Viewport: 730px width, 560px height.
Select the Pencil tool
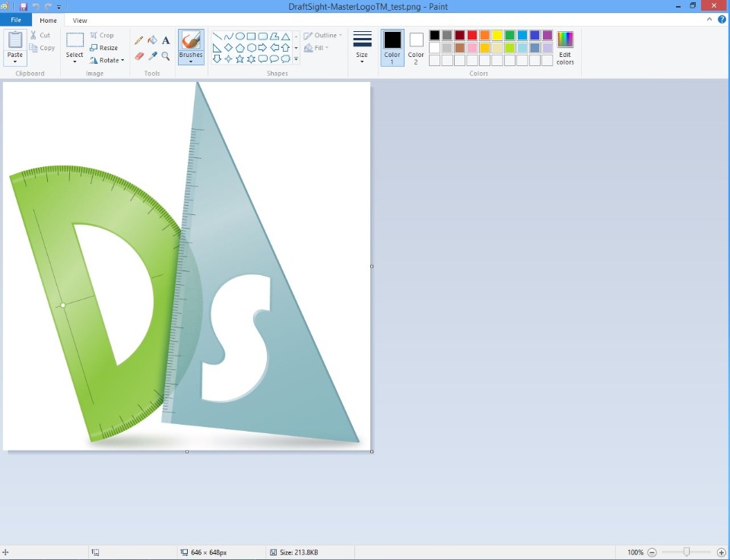[138, 40]
